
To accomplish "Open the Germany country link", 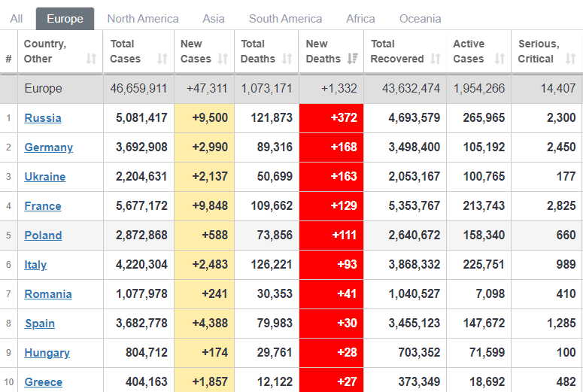I will [49, 147].
